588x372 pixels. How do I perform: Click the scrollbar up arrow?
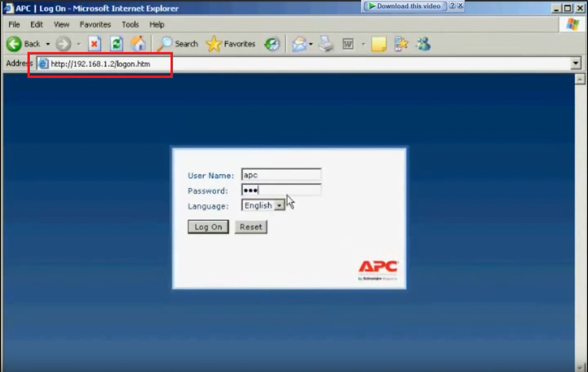click(580, 79)
